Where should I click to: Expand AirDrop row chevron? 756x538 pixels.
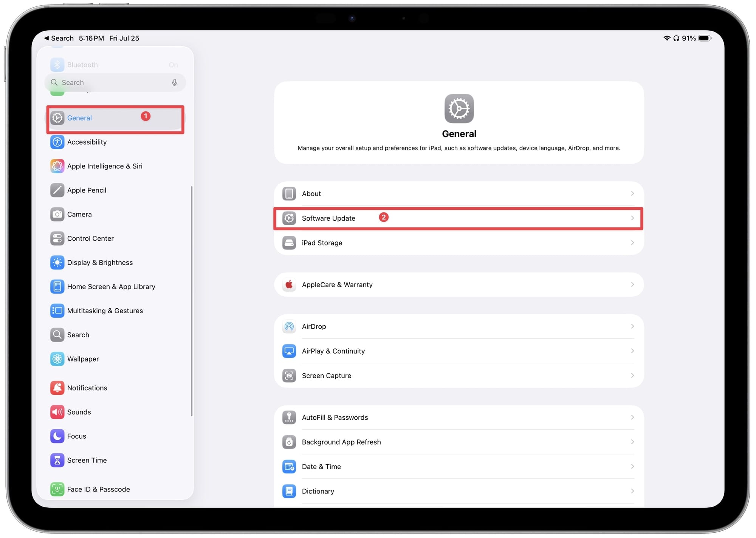(632, 326)
